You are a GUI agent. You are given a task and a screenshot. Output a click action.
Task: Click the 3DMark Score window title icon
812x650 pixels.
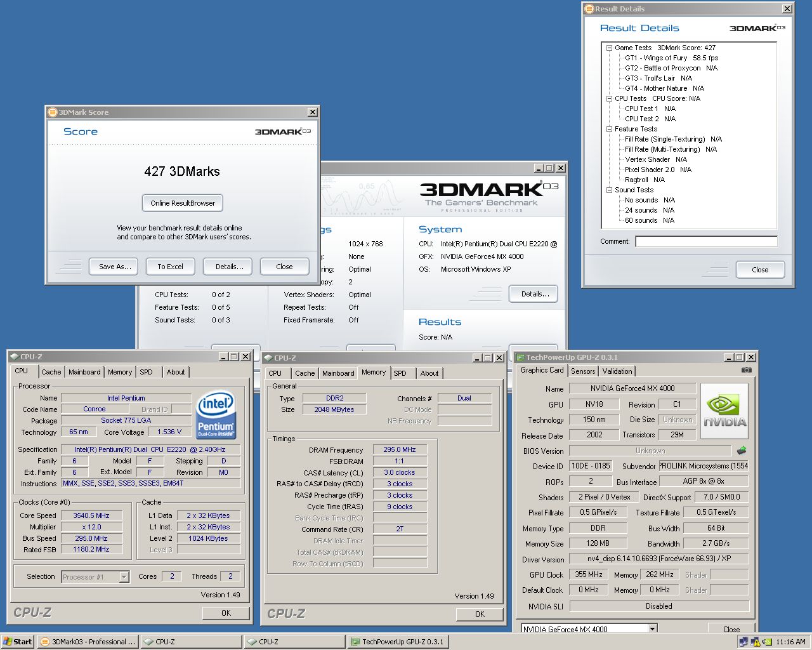[53, 112]
